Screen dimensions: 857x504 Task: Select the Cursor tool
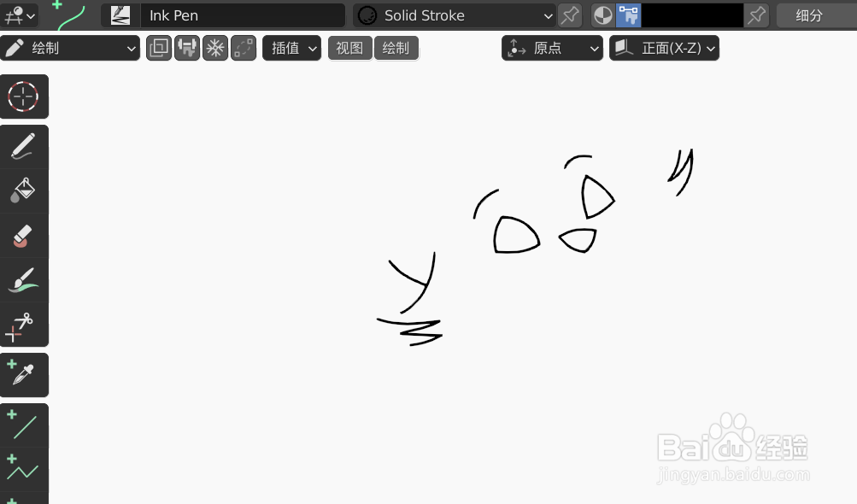coord(24,97)
